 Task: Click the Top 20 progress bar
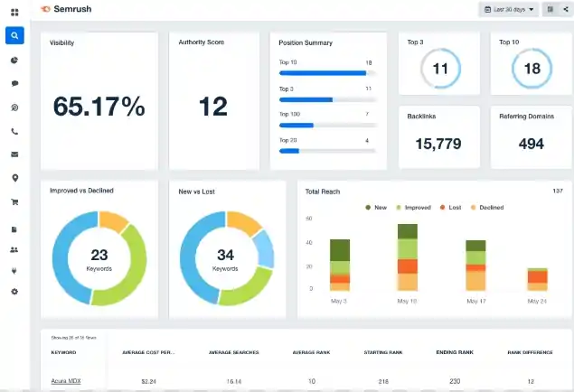pyautogui.click(x=327, y=151)
